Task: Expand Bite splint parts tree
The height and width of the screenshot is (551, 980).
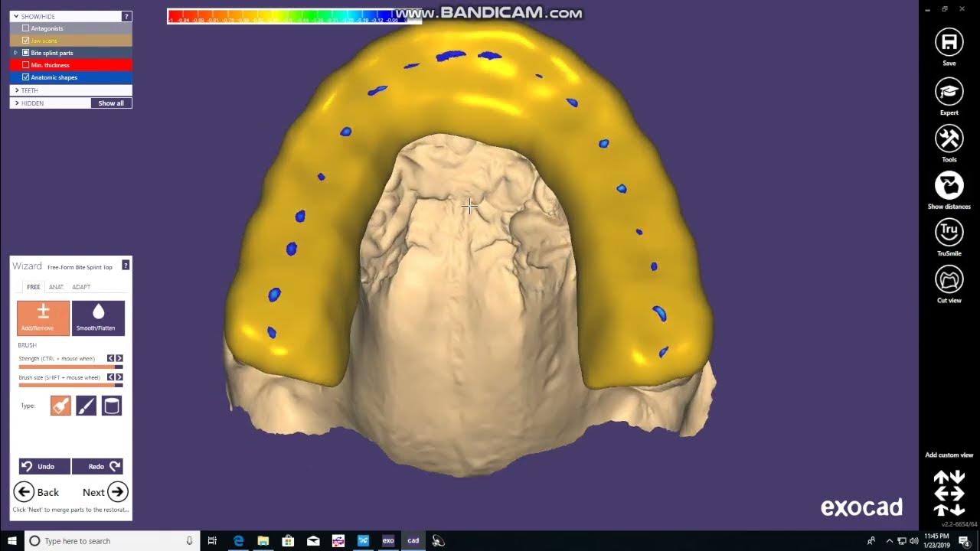Action: 15,53
